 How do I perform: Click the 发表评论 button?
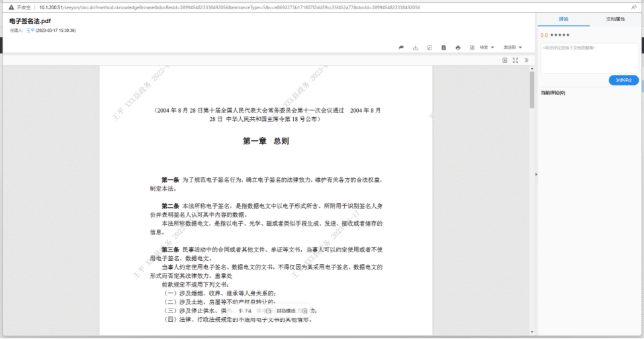point(623,80)
